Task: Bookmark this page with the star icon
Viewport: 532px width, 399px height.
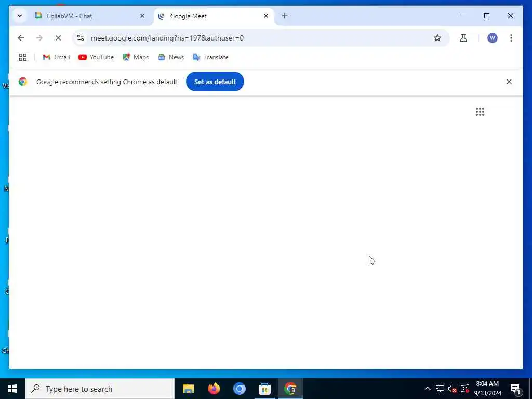Action: 437,38
